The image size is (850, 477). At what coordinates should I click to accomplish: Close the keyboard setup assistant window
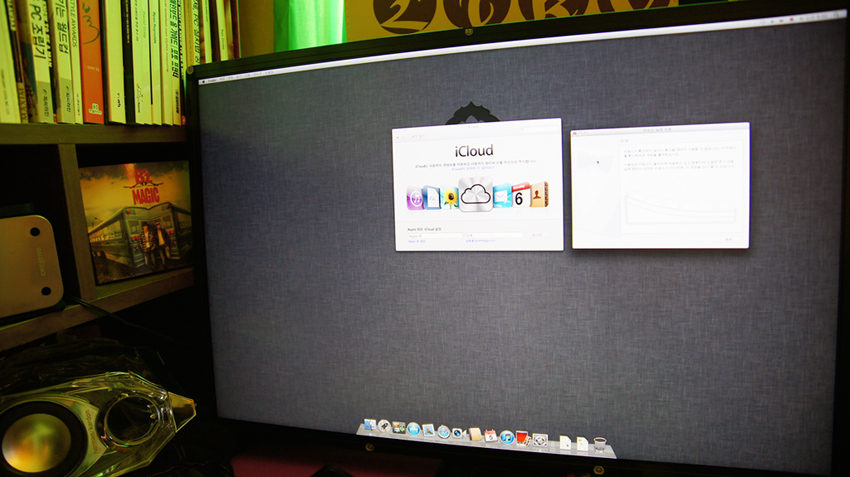point(575,133)
